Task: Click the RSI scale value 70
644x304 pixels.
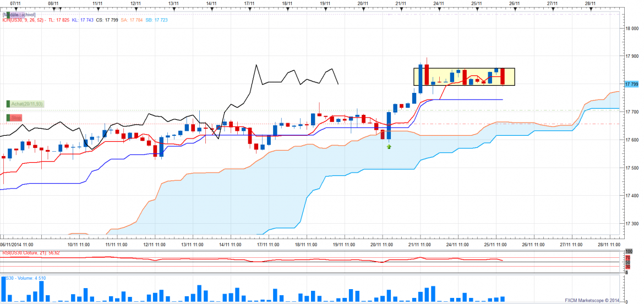Action: (x=627, y=258)
